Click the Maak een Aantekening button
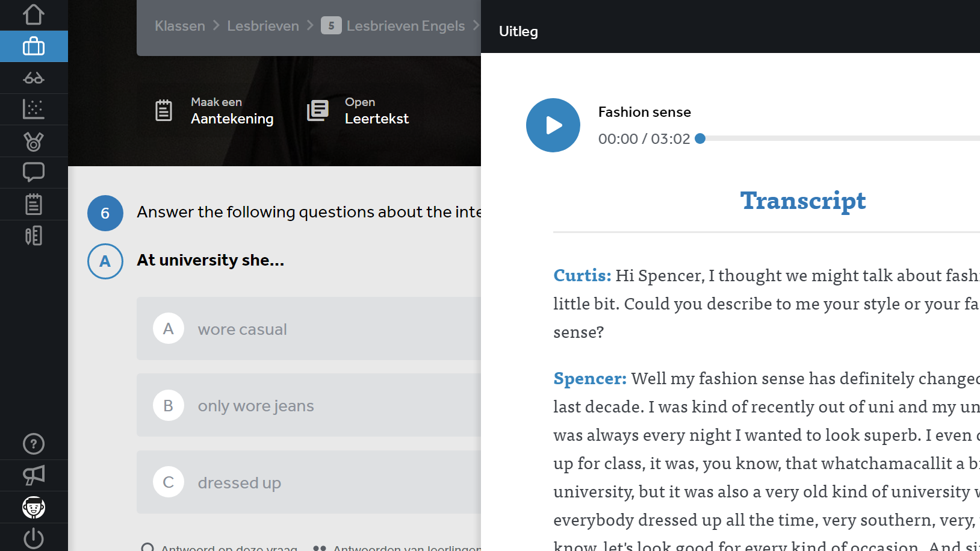 (214, 111)
